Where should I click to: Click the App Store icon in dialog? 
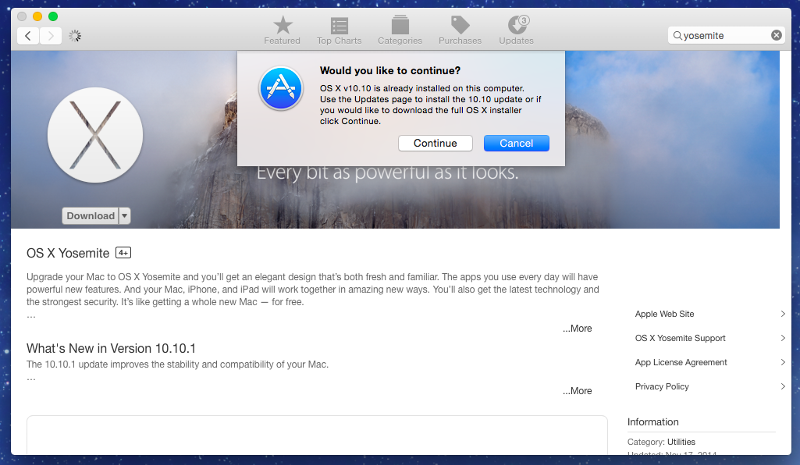281,88
